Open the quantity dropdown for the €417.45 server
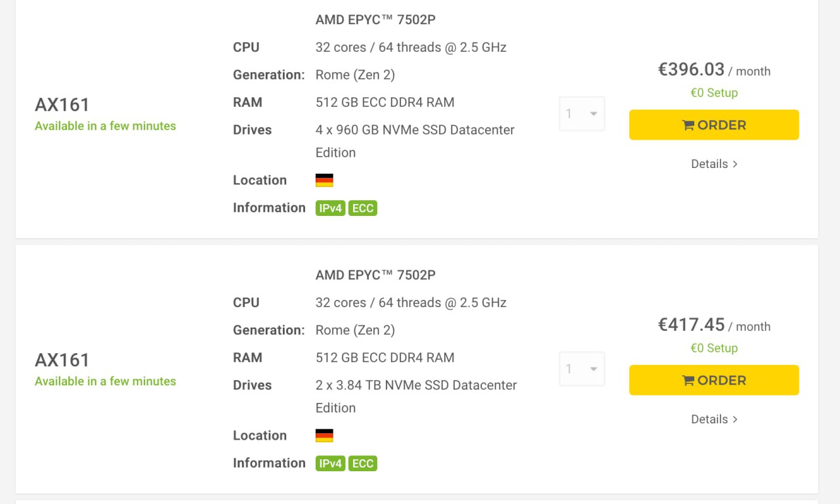 pyautogui.click(x=581, y=369)
